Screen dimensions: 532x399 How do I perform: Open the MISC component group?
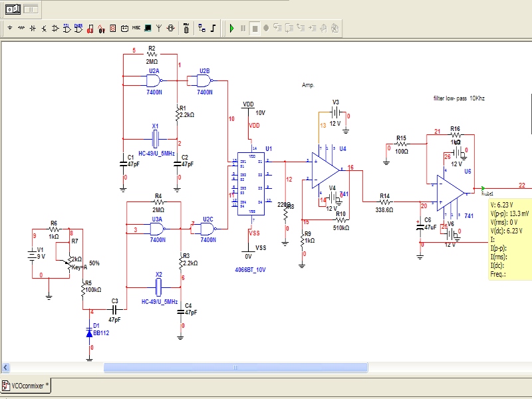136,29
